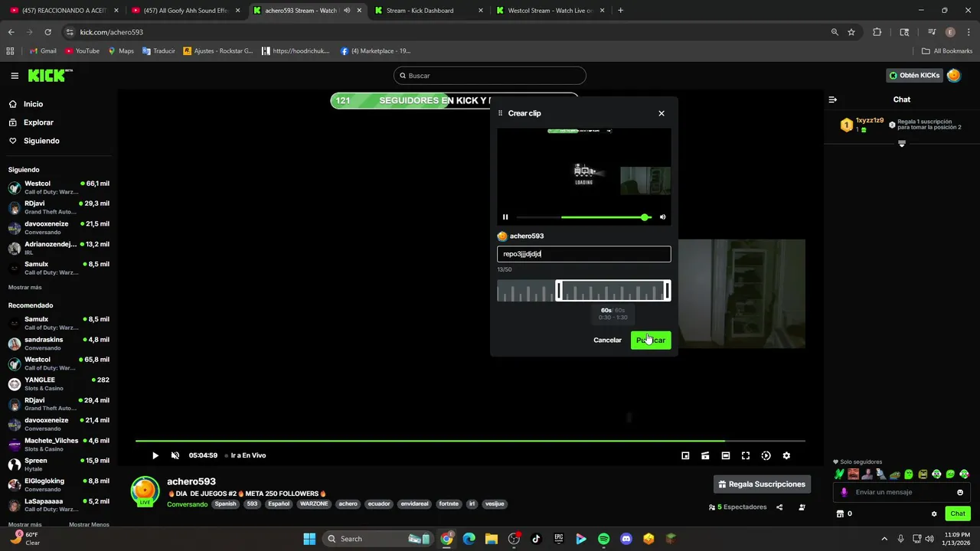Enable picture-in-picture mini player
Screen dimensions: 980x551
685,455
